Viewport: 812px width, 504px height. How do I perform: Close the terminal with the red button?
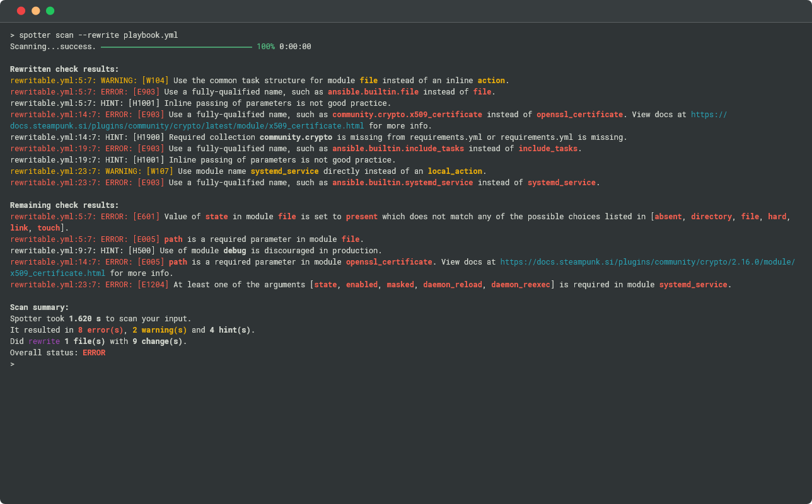pyautogui.click(x=21, y=11)
